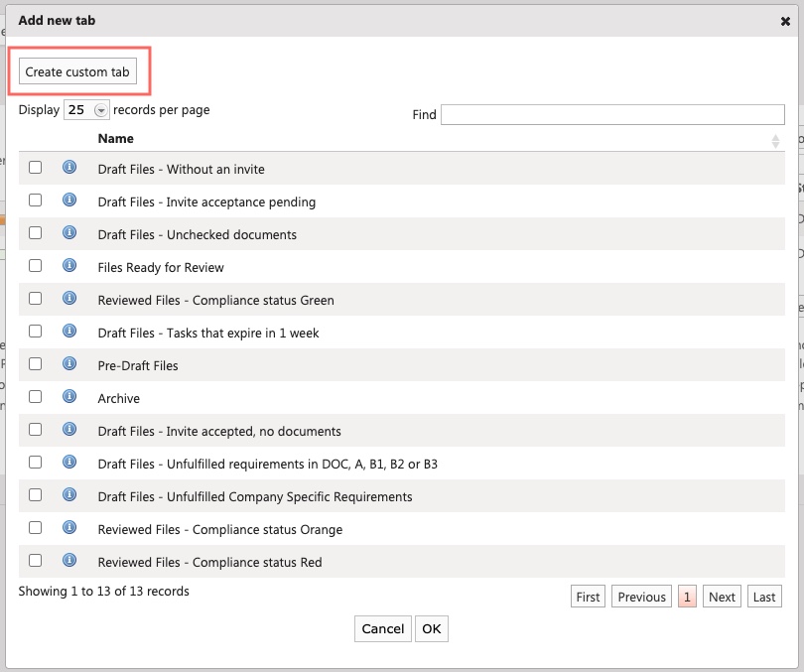
Task: Open info icon next to Pre-Draft Files
Action: 69,364
